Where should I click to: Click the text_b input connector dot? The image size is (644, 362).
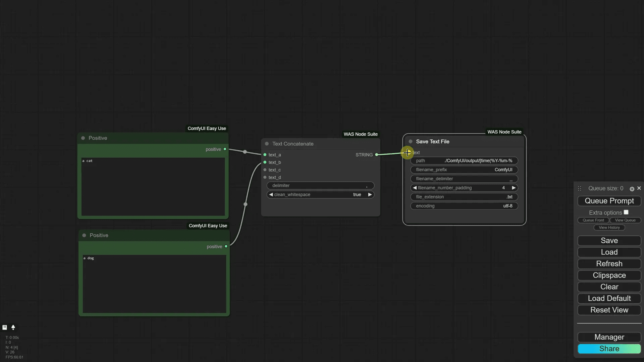[265, 162]
